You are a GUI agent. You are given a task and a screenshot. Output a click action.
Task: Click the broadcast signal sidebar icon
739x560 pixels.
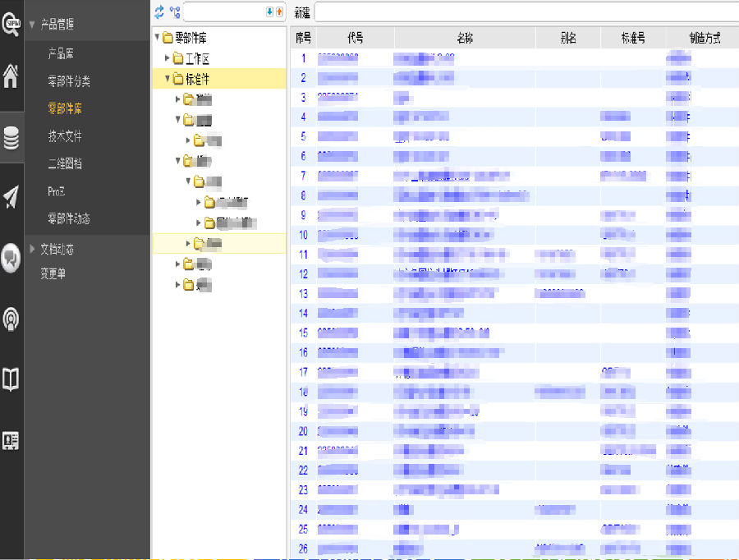pos(11,319)
